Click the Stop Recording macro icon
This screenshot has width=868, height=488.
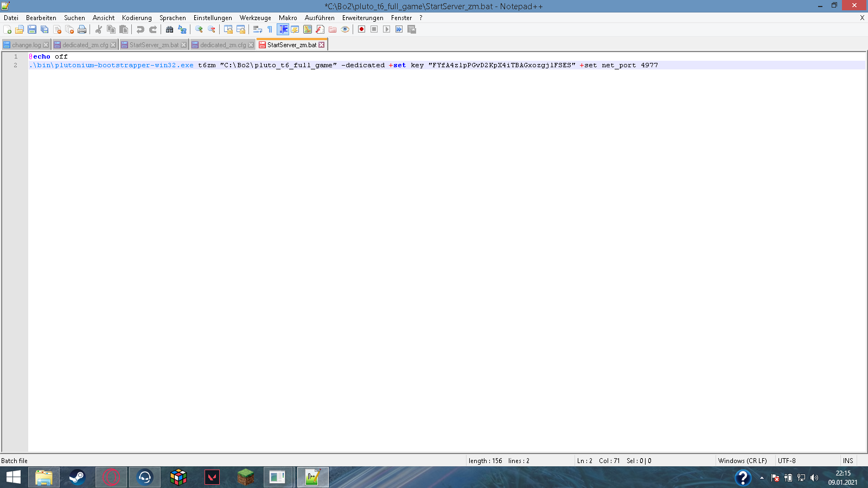pos(374,29)
